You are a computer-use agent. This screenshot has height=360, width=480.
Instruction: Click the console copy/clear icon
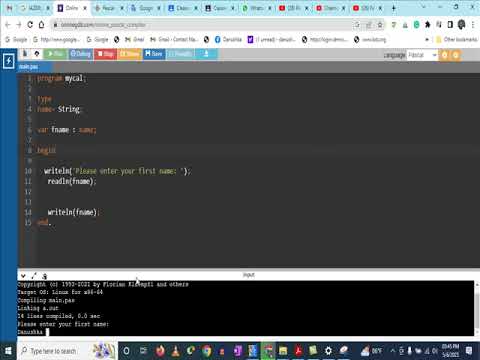click(44, 276)
